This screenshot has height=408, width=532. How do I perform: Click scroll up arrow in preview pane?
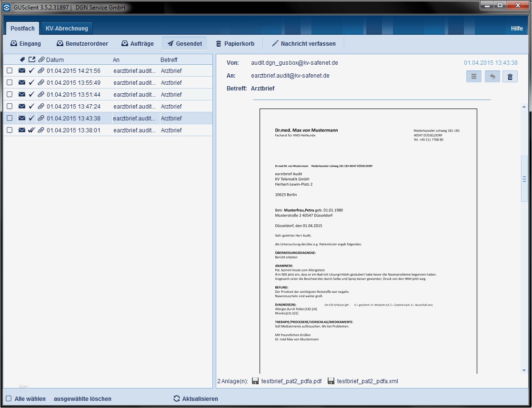[x=524, y=107]
